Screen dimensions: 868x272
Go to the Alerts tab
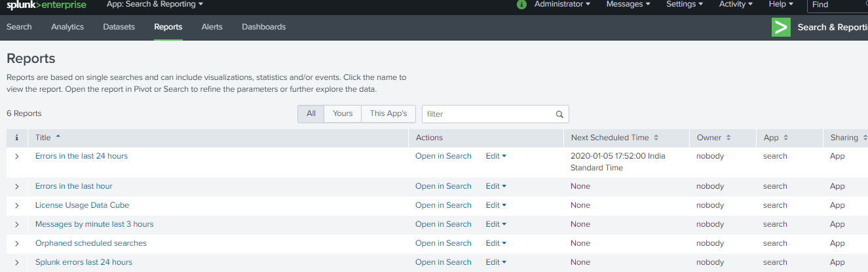(212, 27)
